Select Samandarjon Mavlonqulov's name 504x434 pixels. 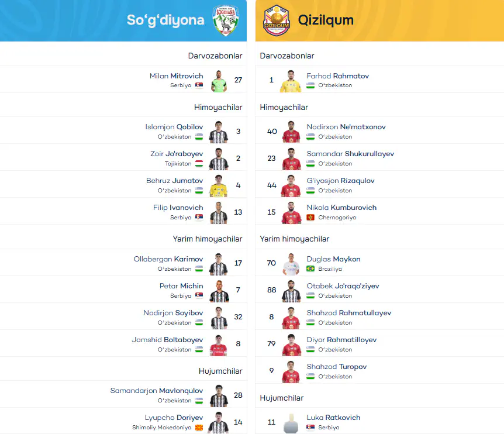point(157,391)
